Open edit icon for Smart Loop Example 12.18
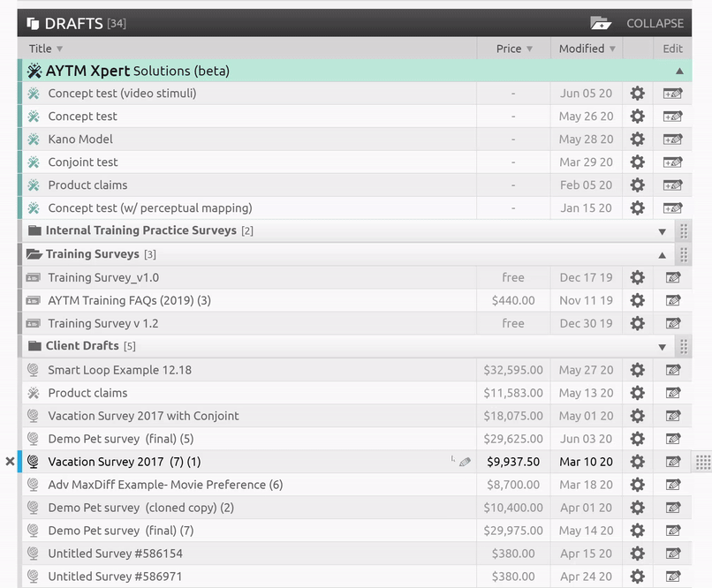Screen dimensions: 712x588 coord(673,370)
